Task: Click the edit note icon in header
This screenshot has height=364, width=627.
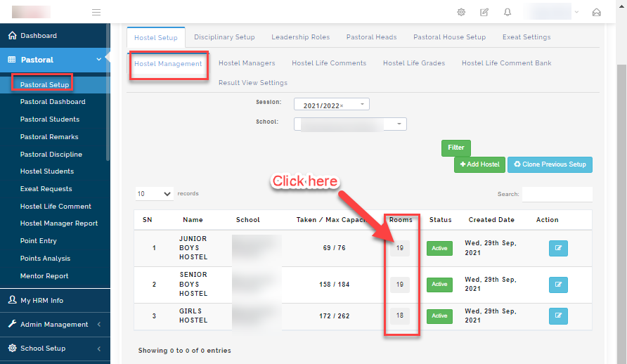Action: (484, 13)
